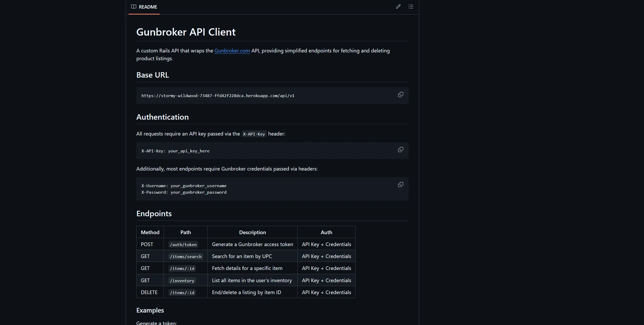The height and width of the screenshot is (325, 644).
Task: Click the edit README pencil icon
Action: [398, 7]
